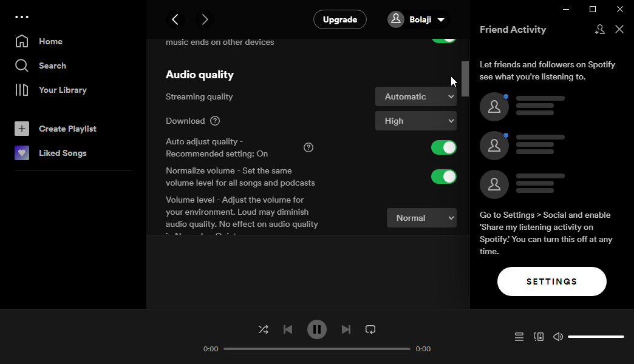Click the Bolaji profile avatar icon
The image size is (634, 364).
coord(396,19)
